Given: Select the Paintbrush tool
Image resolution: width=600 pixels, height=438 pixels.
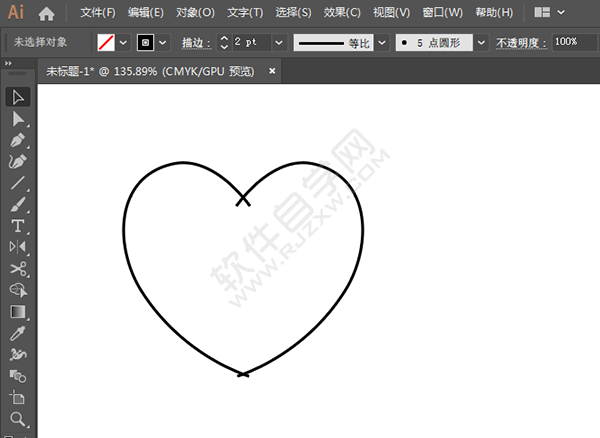Looking at the screenshot, I should pyautogui.click(x=18, y=204).
